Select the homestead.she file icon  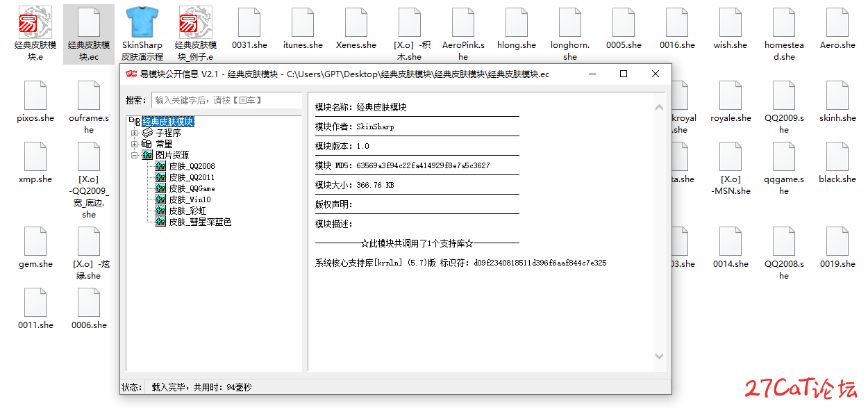pos(784,24)
